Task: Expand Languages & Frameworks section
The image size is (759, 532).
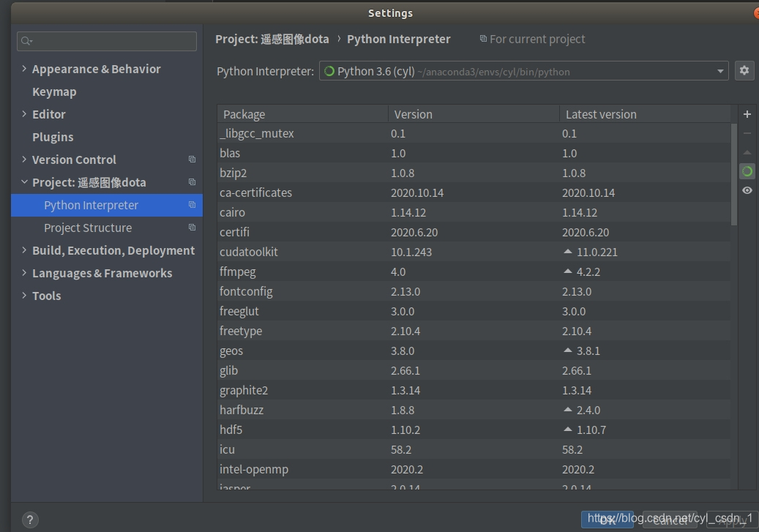Action: coord(23,272)
